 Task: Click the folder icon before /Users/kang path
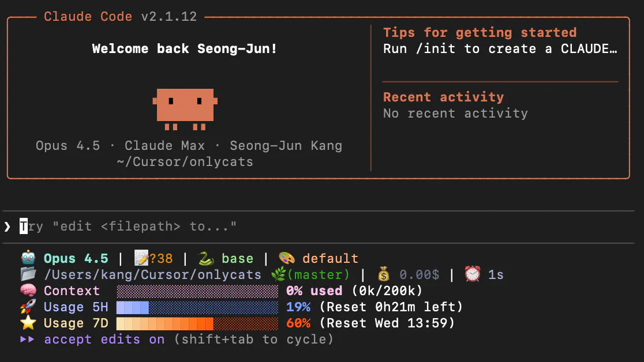tap(28, 274)
